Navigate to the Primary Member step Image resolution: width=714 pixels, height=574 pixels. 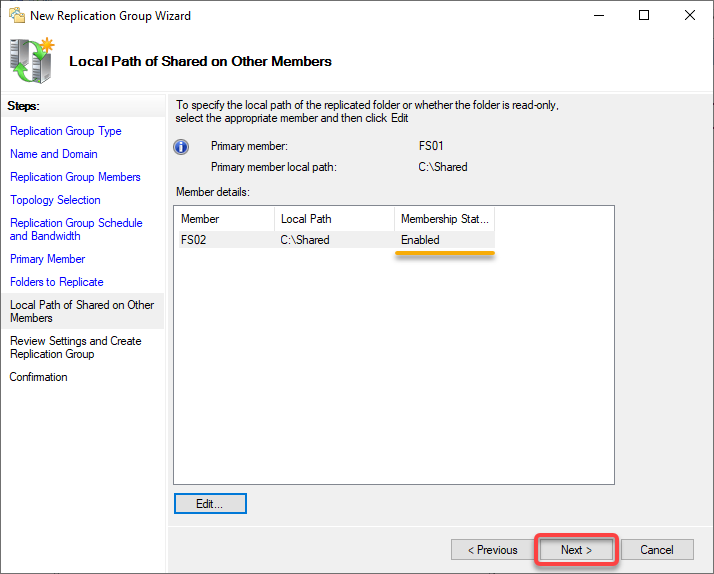tap(47, 259)
